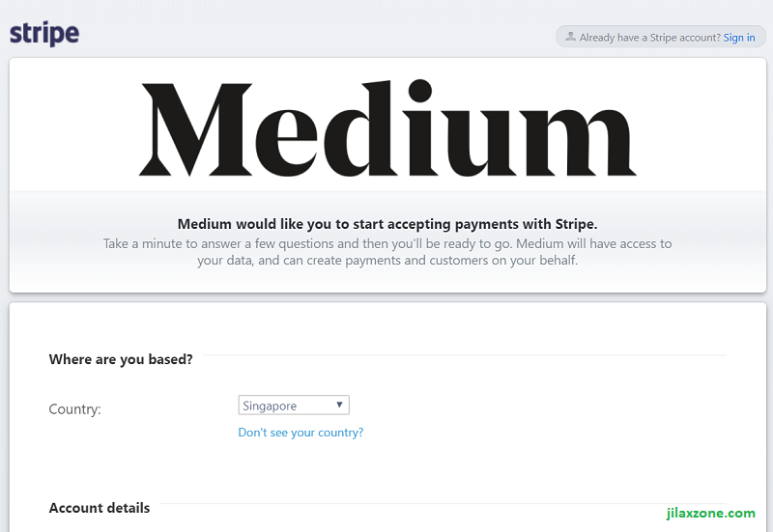Image resolution: width=773 pixels, height=532 pixels.
Task: Open the Country dropdown showing Singapore
Action: [x=294, y=405]
